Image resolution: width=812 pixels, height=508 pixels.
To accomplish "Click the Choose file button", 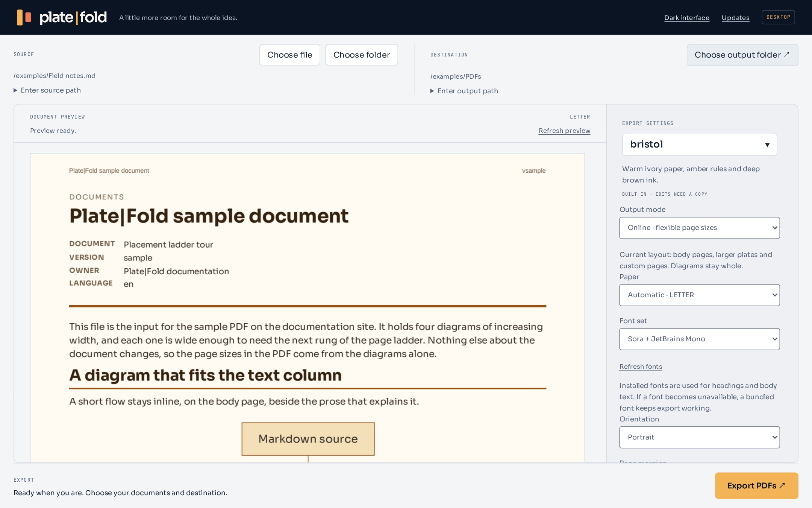I will pos(289,55).
